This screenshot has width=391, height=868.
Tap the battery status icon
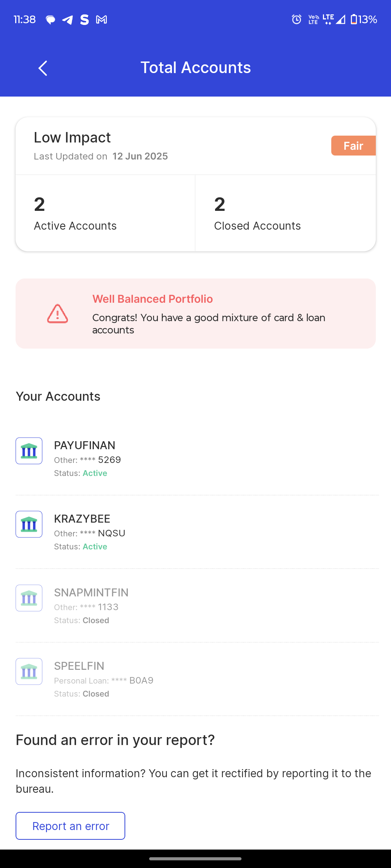(x=354, y=20)
